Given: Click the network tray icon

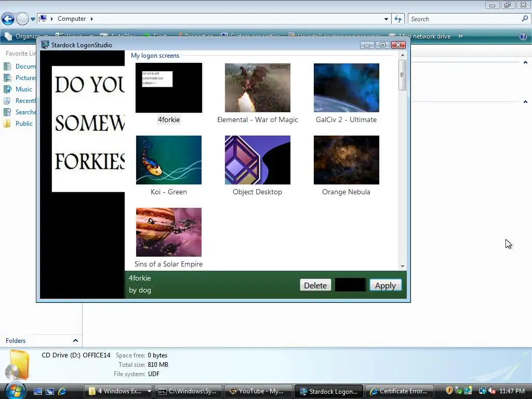Looking at the screenshot, I should coord(482,391).
